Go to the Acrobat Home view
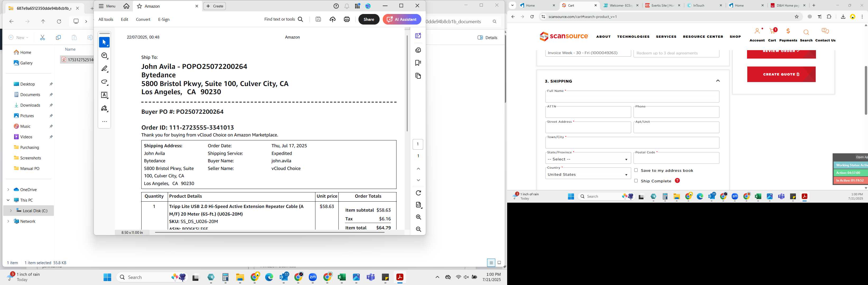868x285 pixels. 126,6
